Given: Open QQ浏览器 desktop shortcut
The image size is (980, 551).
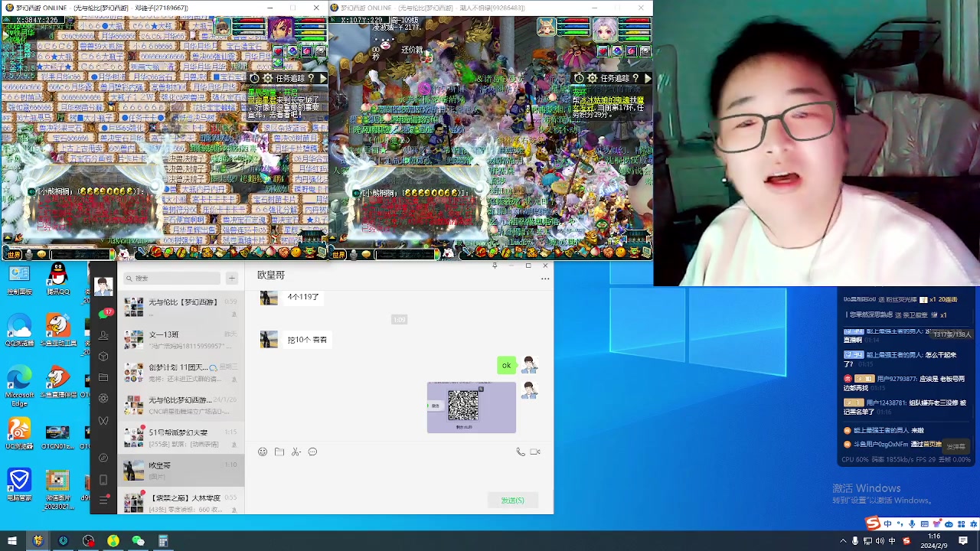Looking at the screenshot, I should pyautogui.click(x=19, y=331).
